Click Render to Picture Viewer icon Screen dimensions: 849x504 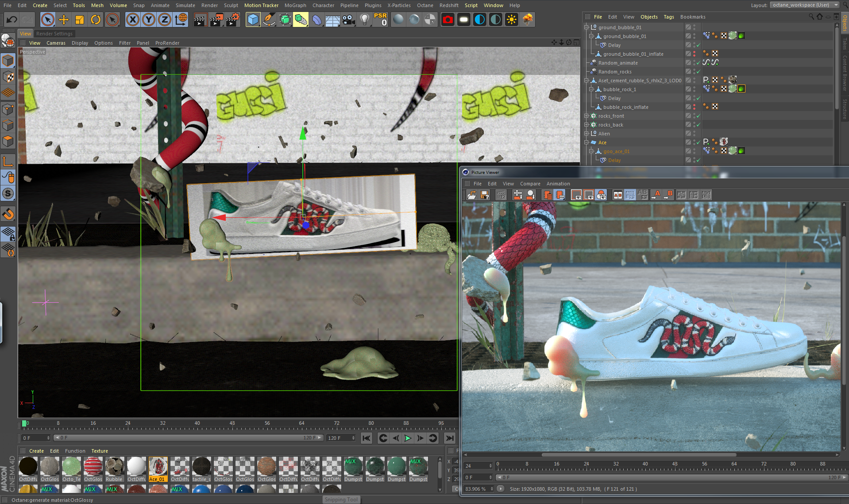(216, 19)
